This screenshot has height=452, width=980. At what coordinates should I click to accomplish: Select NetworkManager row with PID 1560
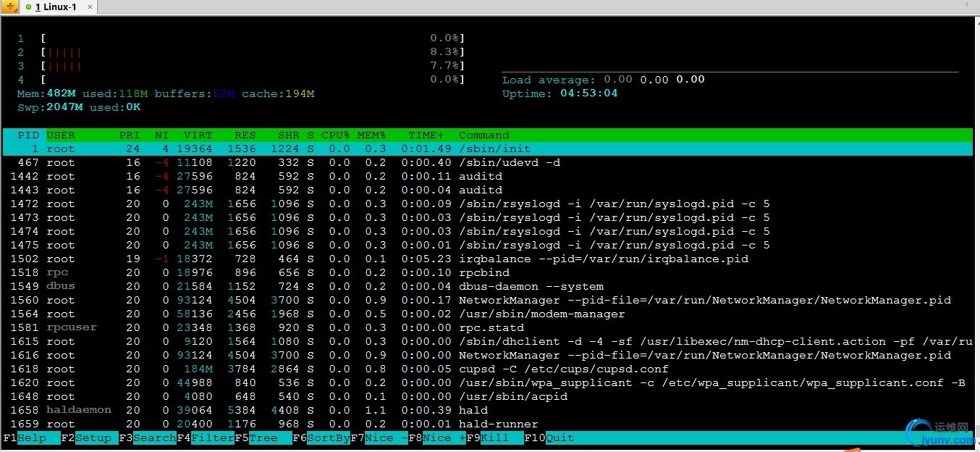click(488, 300)
